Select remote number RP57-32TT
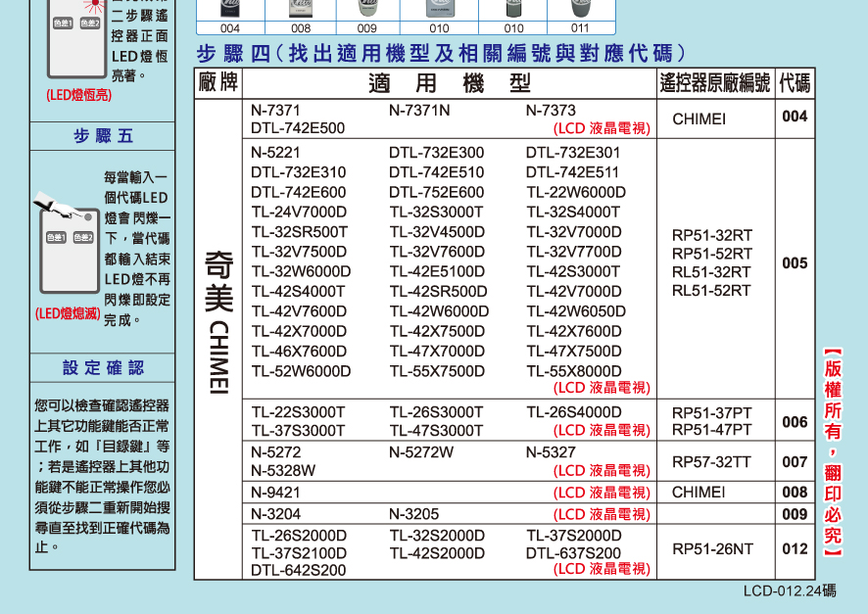This screenshot has width=868, height=614. 711,462
